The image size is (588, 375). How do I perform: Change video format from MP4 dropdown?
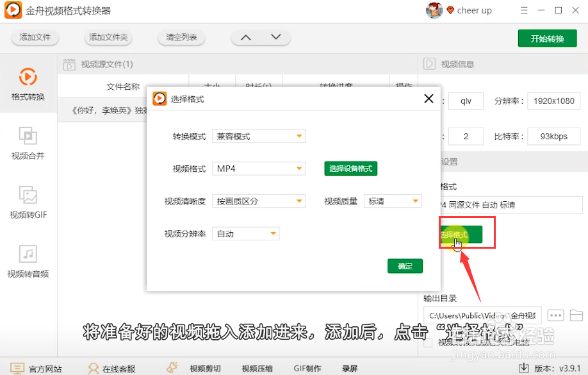(258, 168)
